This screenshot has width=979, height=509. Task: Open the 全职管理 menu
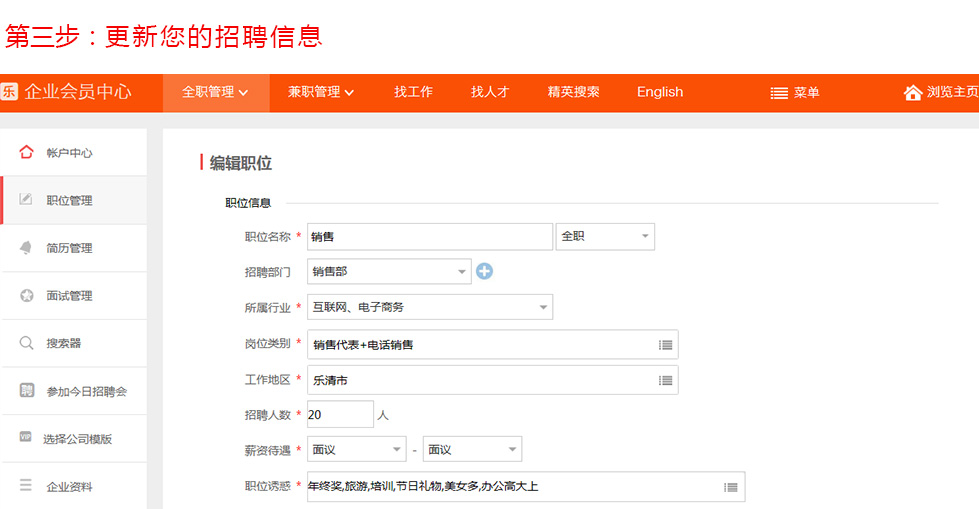pyautogui.click(x=215, y=92)
